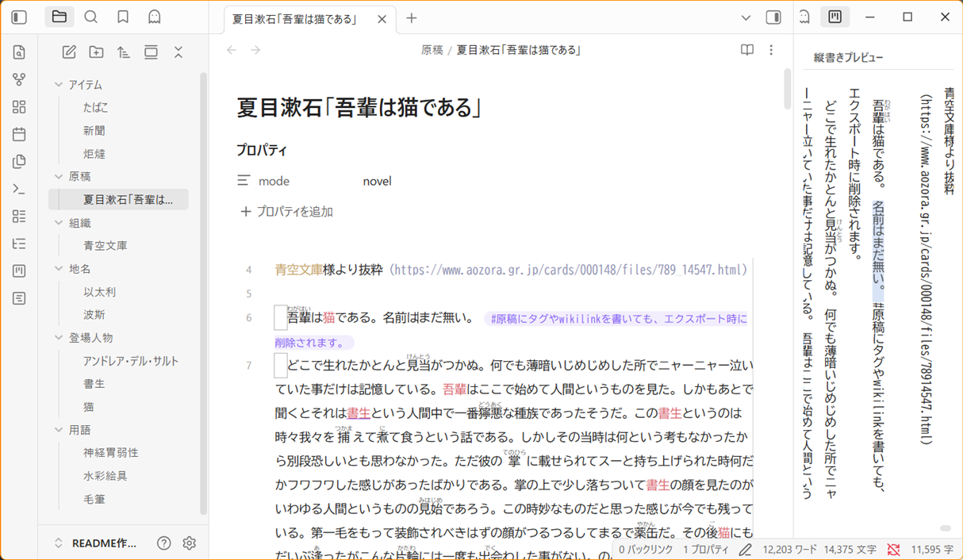Open the file explorer folder tab
The width and height of the screenshot is (963, 560).
pyautogui.click(x=59, y=17)
